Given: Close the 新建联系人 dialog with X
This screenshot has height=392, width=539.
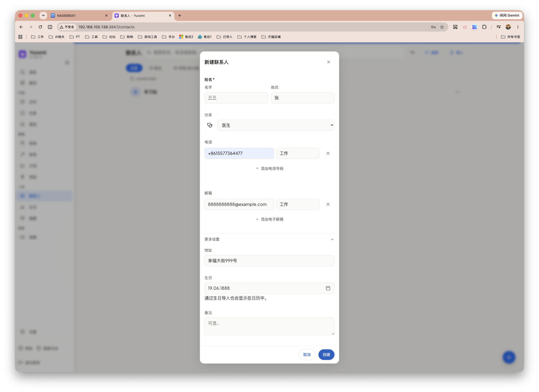Looking at the screenshot, I should pyautogui.click(x=328, y=62).
